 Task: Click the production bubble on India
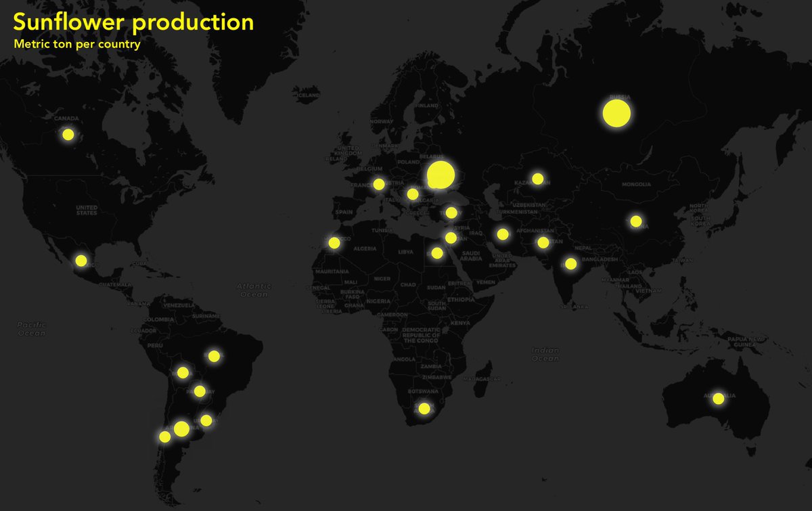[570, 263]
